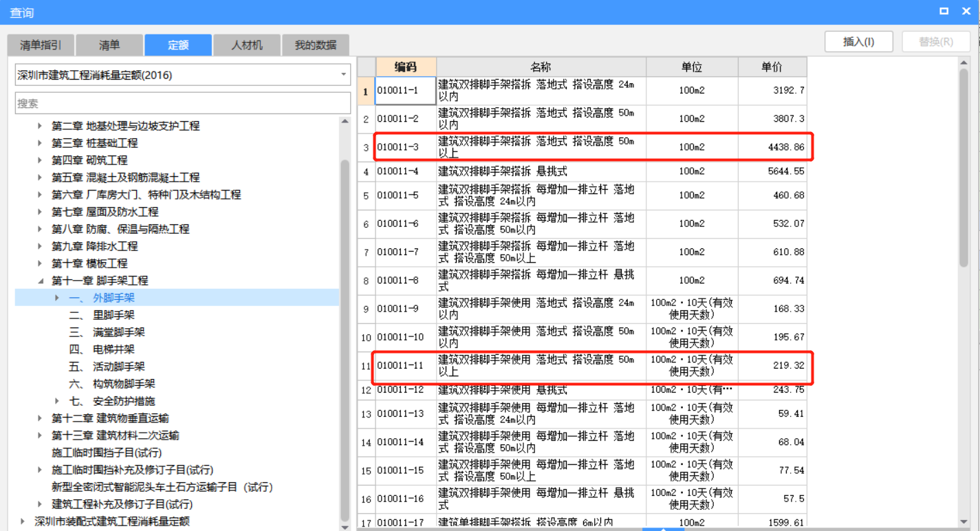The image size is (980, 531).
Task: Select code cell 010011-13
Action: tap(406, 413)
